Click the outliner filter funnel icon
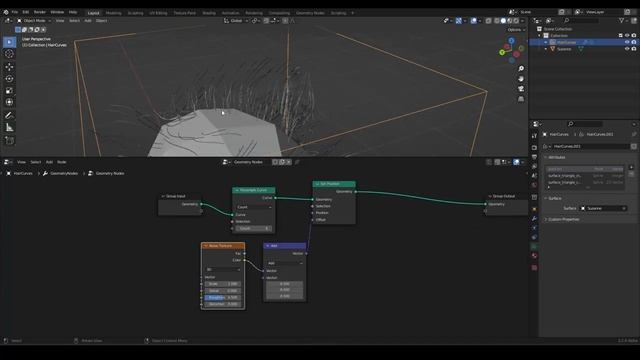640x360 pixels. pyautogui.click(x=621, y=20)
